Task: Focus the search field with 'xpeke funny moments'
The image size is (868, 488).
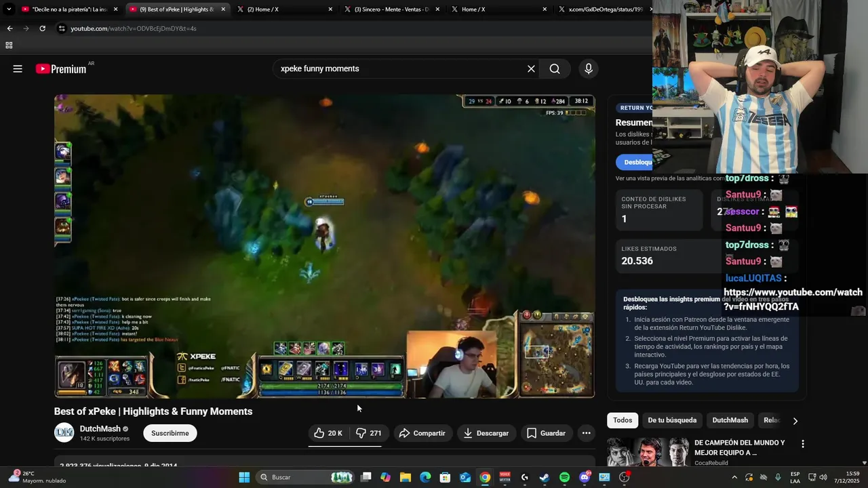Action: click(400, 68)
